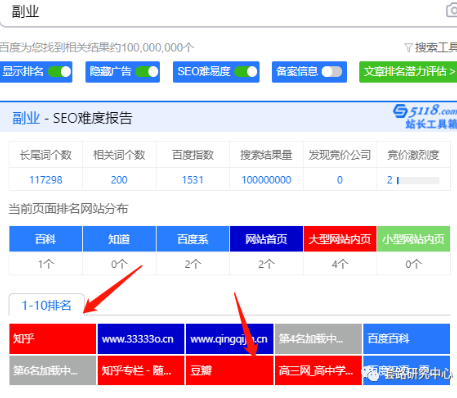The width and height of the screenshot is (457, 398).
Task: Open the search result value 100000000
Action: coord(266,180)
